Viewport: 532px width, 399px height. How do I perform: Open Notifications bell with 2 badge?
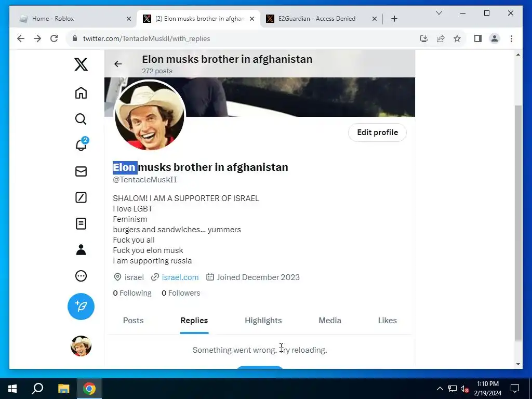pos(82,144)
